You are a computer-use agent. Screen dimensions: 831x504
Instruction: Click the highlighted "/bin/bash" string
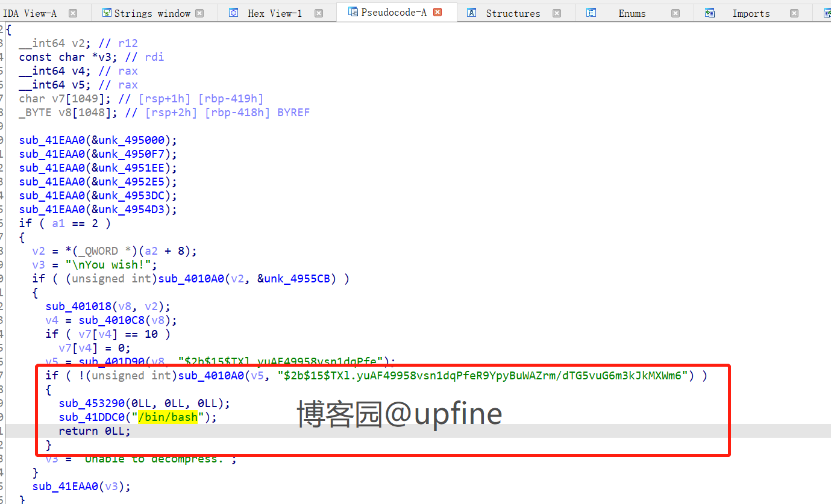pos(168,417)
